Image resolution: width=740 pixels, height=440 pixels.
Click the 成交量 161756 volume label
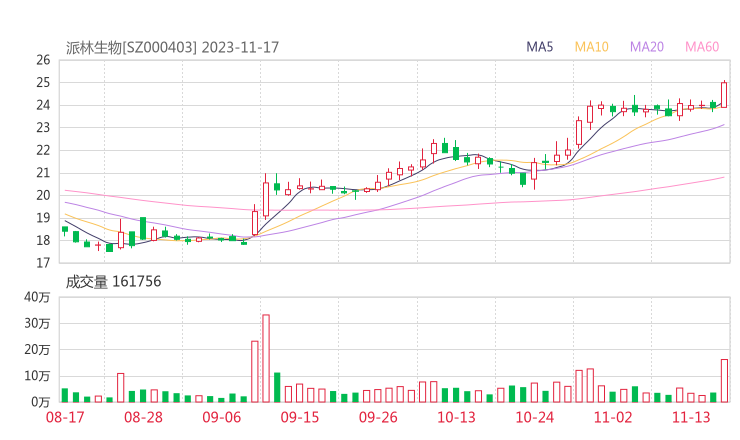click(x=113, y=282)
